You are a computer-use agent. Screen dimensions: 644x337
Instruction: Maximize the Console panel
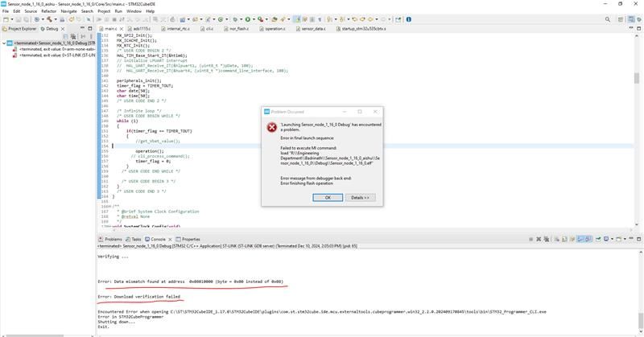coord(638,239)
